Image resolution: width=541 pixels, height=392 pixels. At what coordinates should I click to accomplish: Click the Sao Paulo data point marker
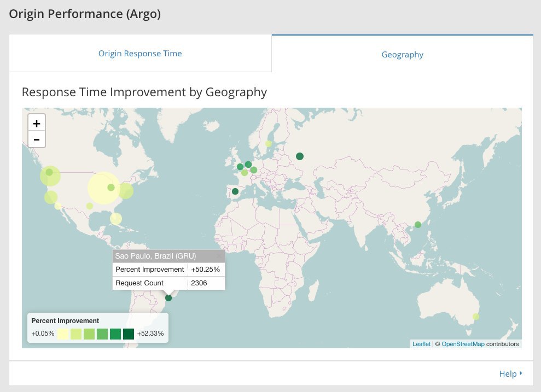point(168,298)
